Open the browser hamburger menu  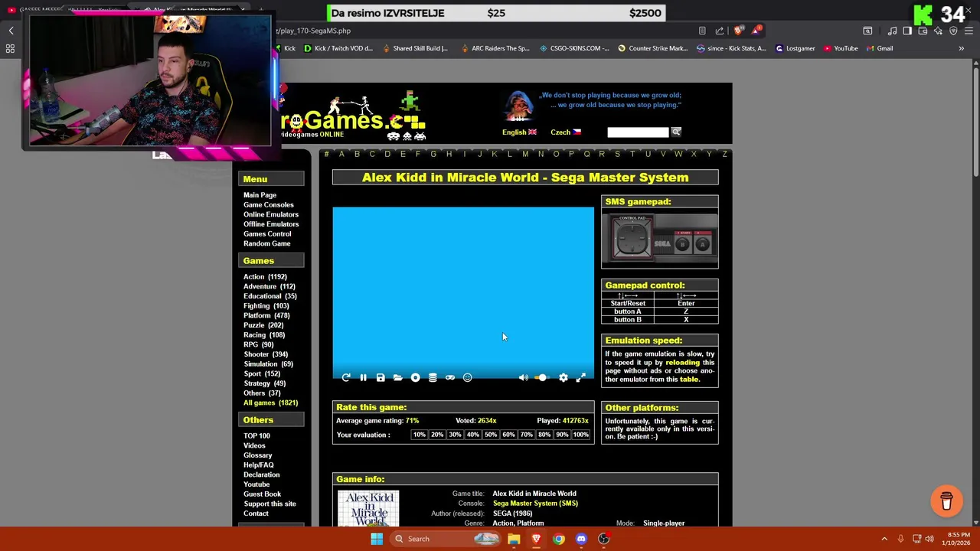click(x=969, y=31)
